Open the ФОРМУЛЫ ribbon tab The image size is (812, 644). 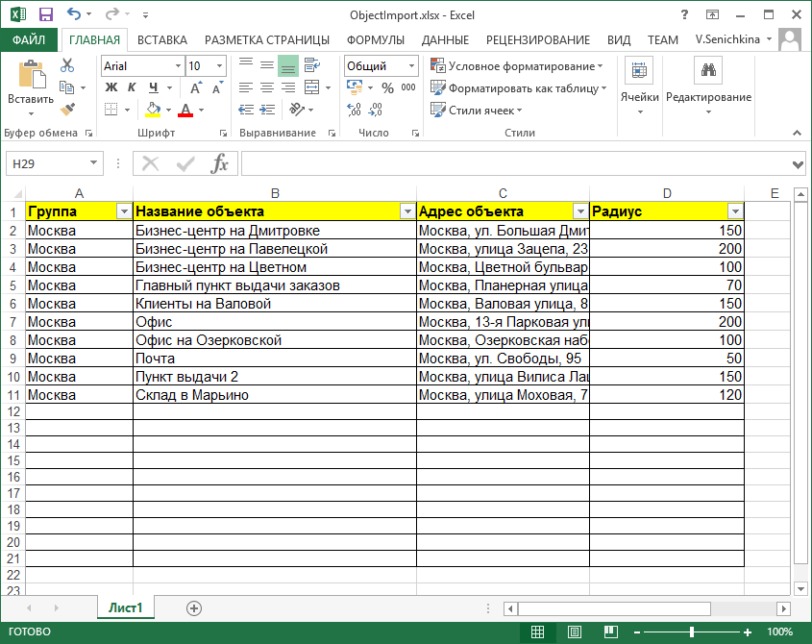point(375,39)
